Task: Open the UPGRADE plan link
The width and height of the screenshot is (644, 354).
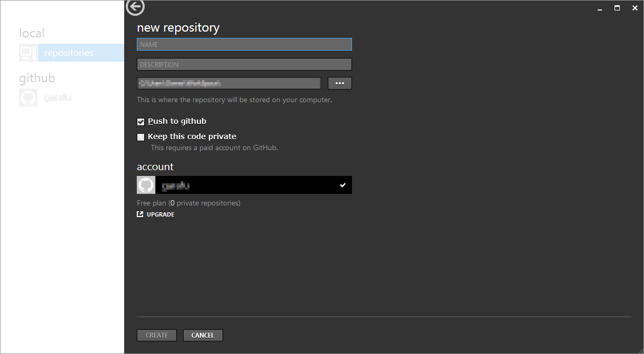Action: coord(160,214)
